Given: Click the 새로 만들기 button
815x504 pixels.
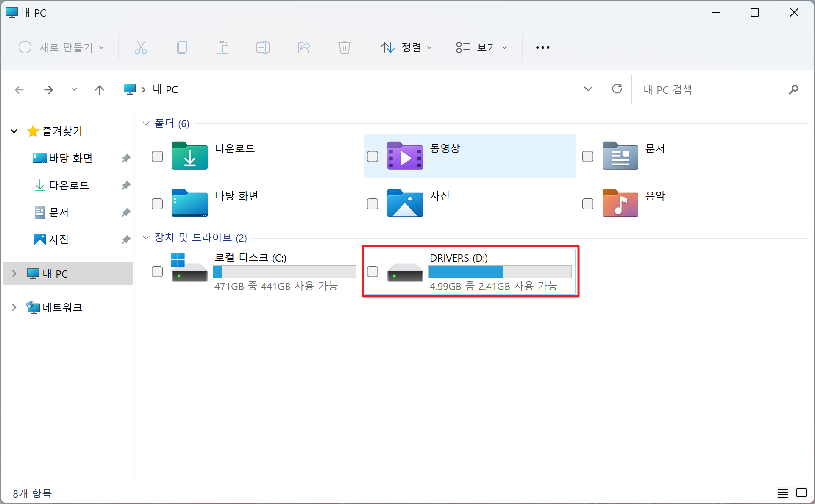Looking at the screenshot, I should (x=61, y=47).
